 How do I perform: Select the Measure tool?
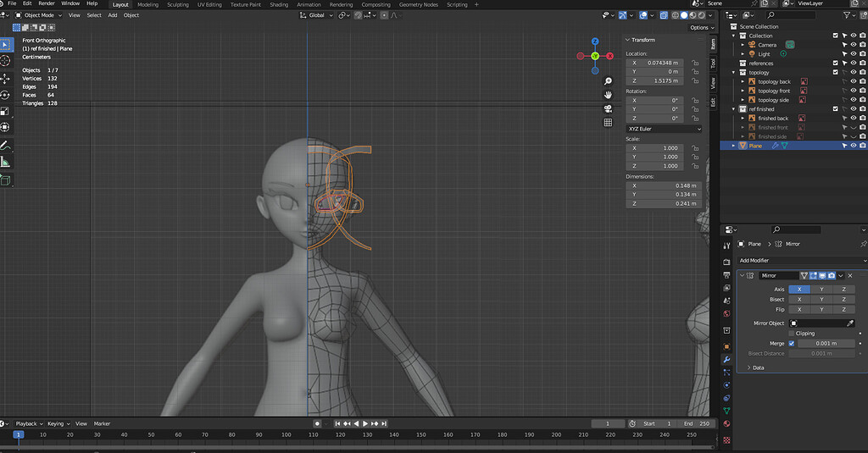point(5,162)
